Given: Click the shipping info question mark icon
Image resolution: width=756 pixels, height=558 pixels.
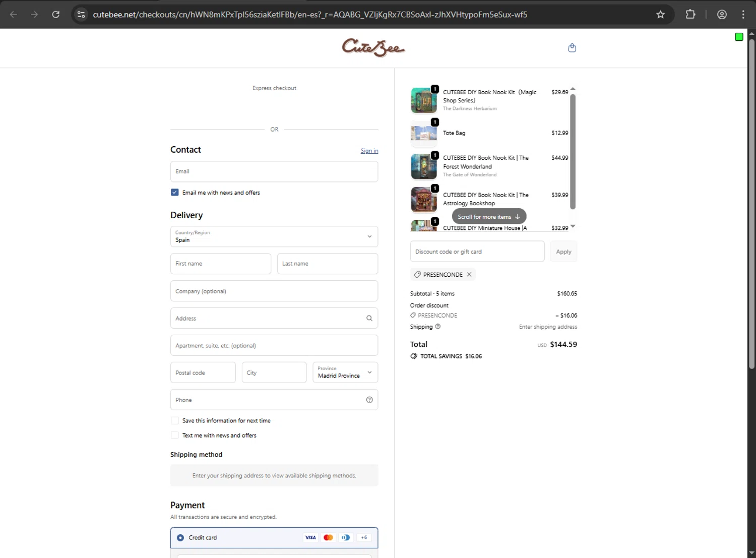Looking at the screenshot, I should (438, 326).
